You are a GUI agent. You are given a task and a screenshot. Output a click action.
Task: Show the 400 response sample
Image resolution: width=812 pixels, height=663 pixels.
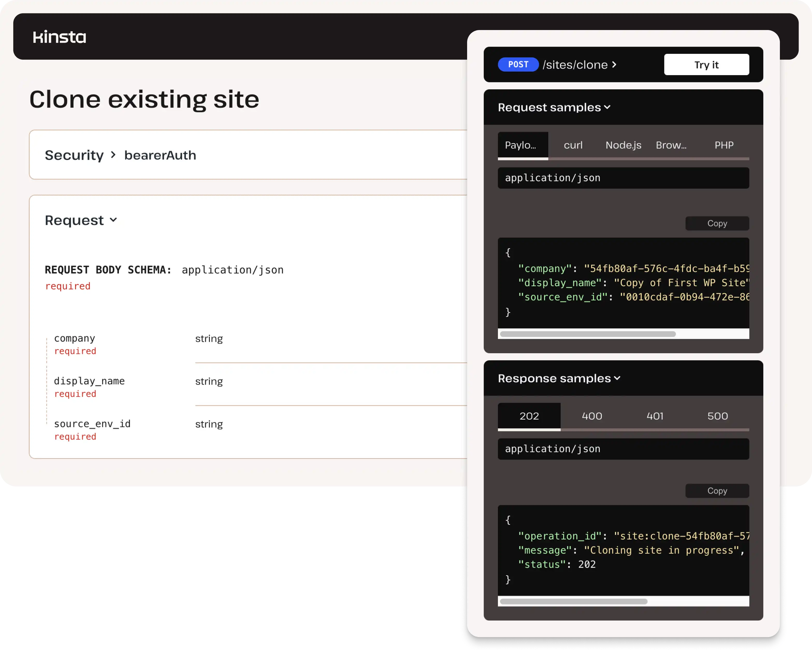point(592,416)
